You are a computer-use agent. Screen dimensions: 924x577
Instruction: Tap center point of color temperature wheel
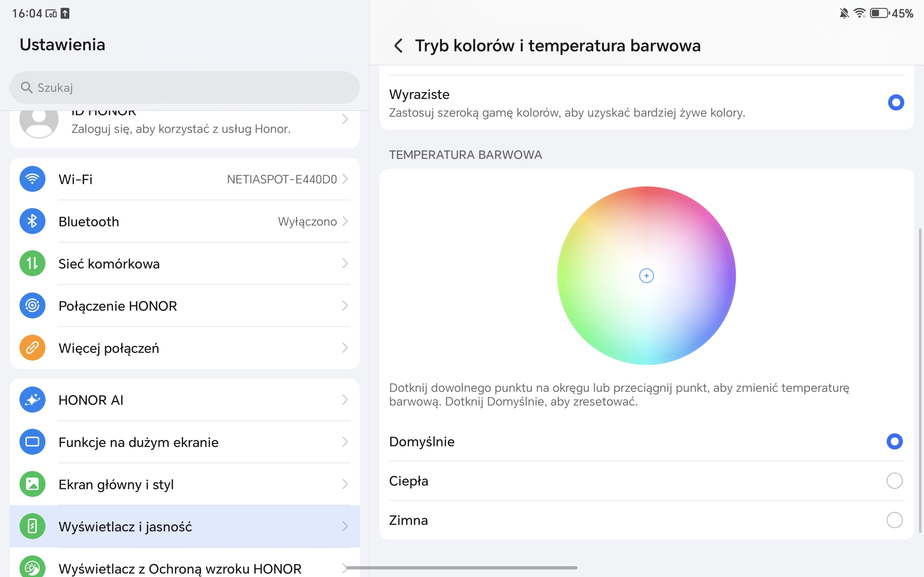point(646,276)
